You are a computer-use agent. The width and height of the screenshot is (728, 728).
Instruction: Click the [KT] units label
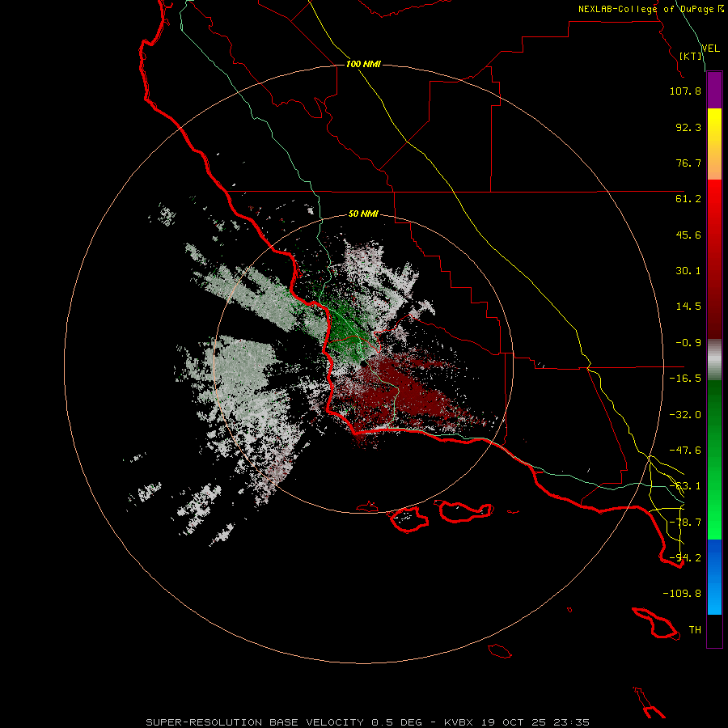691,56
